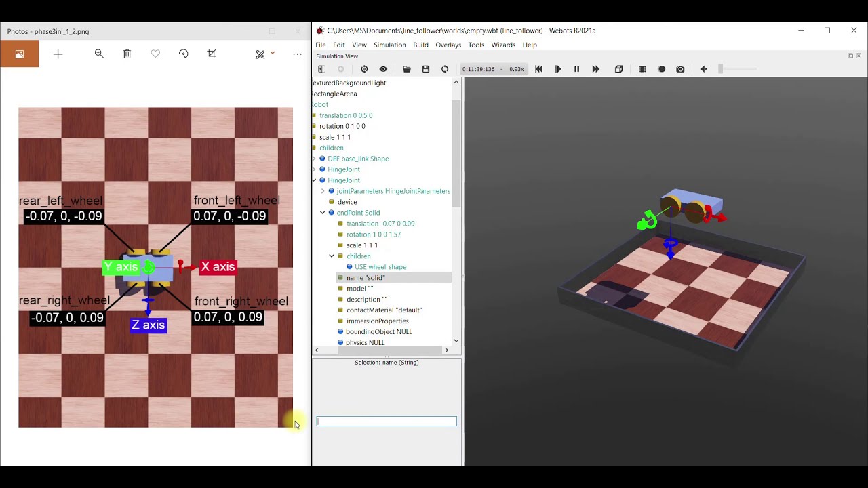868x488 pixels.
Task: Collapse the second HingeJoint node
Action: click(314, 180)
